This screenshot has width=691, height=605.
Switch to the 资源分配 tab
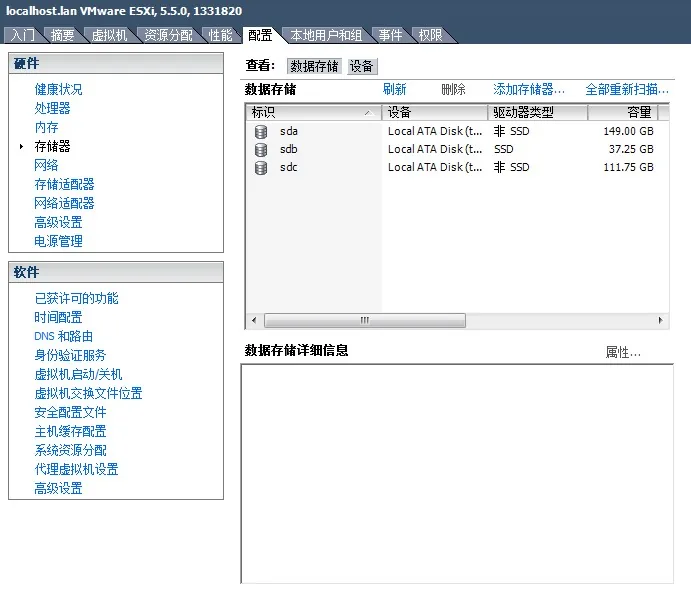(168, 35)
